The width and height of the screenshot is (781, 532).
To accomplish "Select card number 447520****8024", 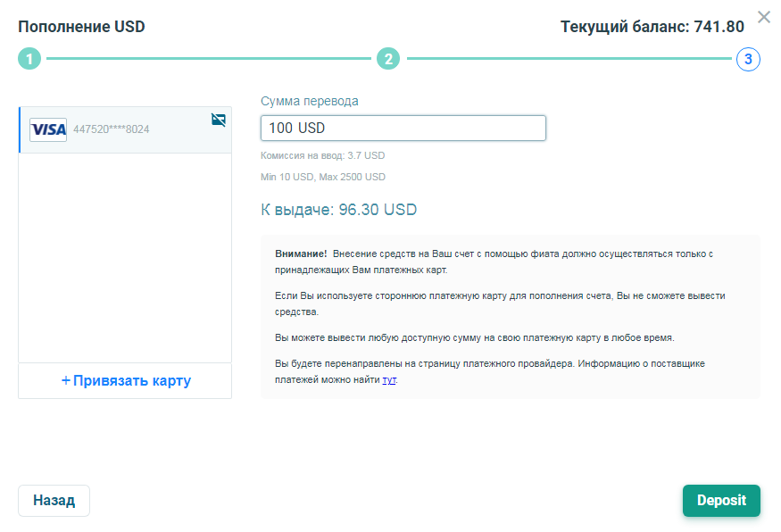I will [111, 129].
